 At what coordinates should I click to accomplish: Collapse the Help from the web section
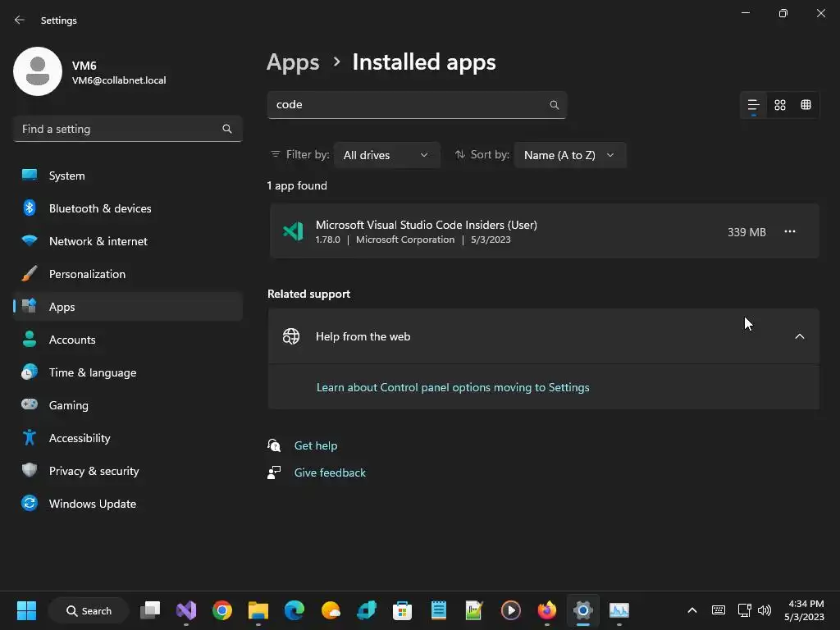point(799,336)
